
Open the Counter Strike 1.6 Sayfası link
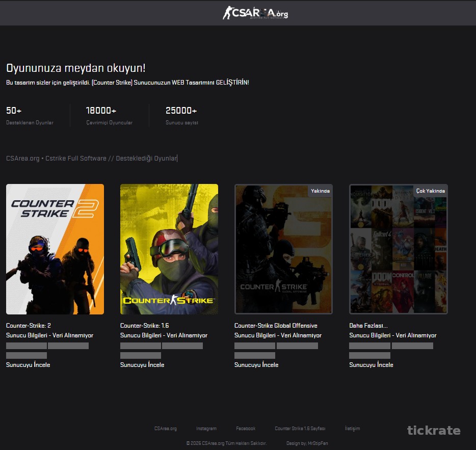click(300, 429)
